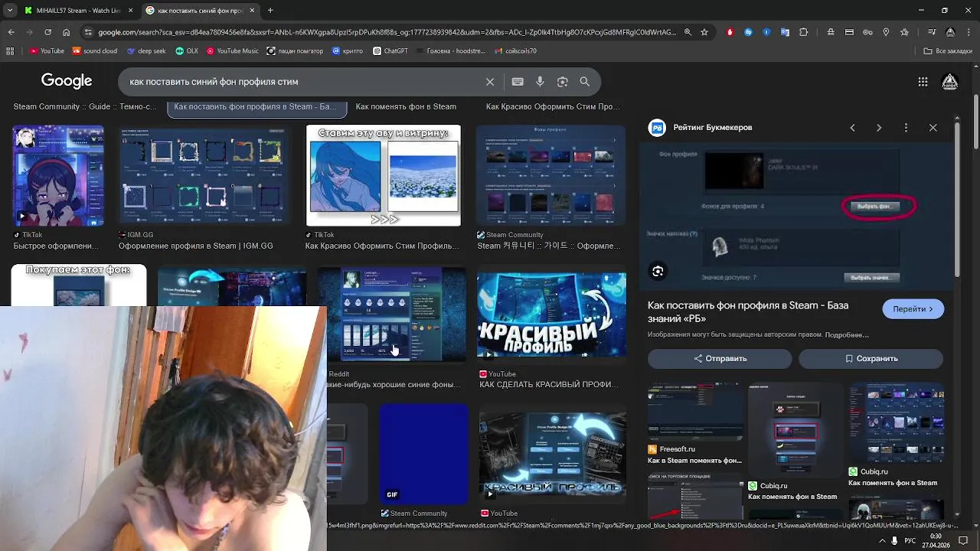Screen dimensions: 980x551
Task: Open the ChatGPT bookmark
Action: [x=390, y=51]
